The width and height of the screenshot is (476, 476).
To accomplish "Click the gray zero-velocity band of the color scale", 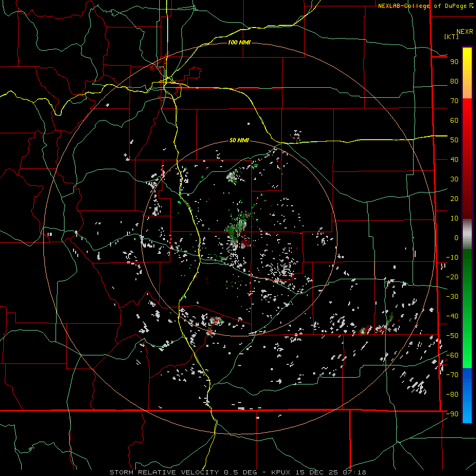I will coord(467,234).
